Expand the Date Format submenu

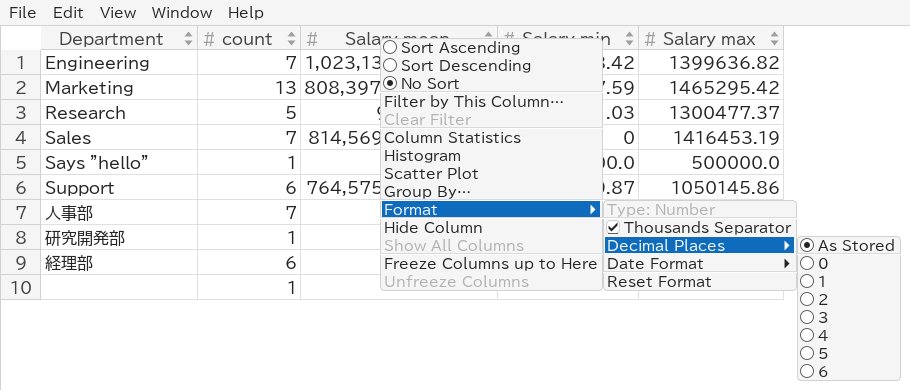tap(699, 263)
